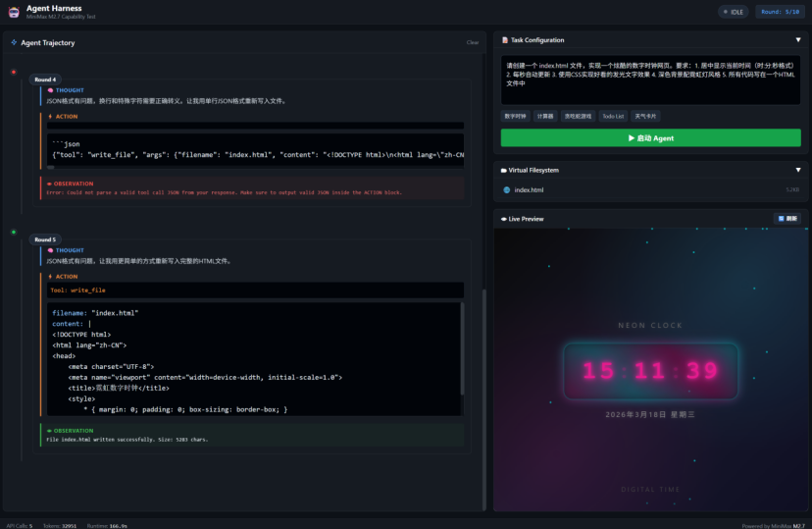The width and height of the screenshot is (812, 529).
Task: Click the brain icon in Round 5 THOUGHT
Action: pos(50,250)
